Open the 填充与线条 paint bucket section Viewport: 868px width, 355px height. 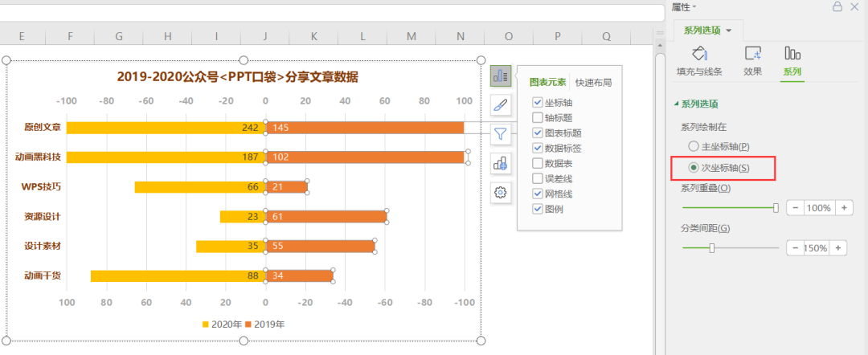point(700,61)
